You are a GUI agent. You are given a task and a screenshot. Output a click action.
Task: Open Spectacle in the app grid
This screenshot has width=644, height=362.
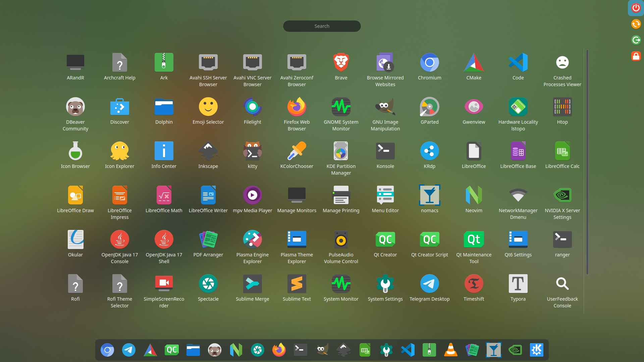(x=208, y=288)
